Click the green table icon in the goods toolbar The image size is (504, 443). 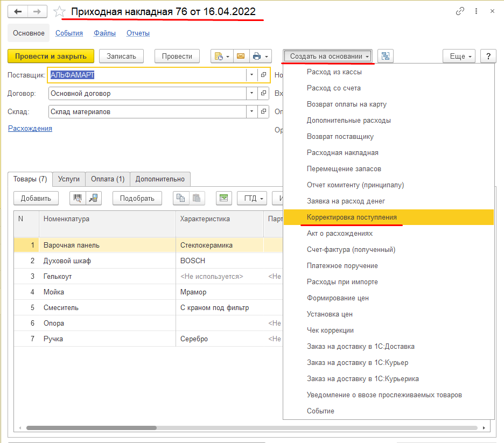(x=223, y=198)
